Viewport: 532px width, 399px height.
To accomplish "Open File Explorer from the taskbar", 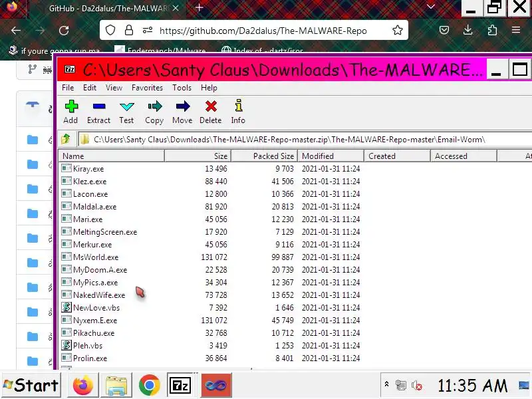I will point(116,386).
